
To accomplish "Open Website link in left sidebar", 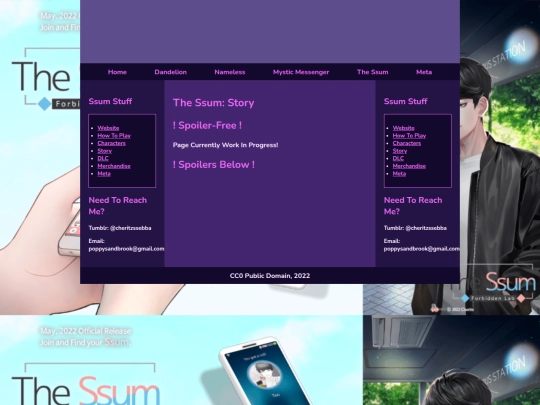I will coord(108,128).
